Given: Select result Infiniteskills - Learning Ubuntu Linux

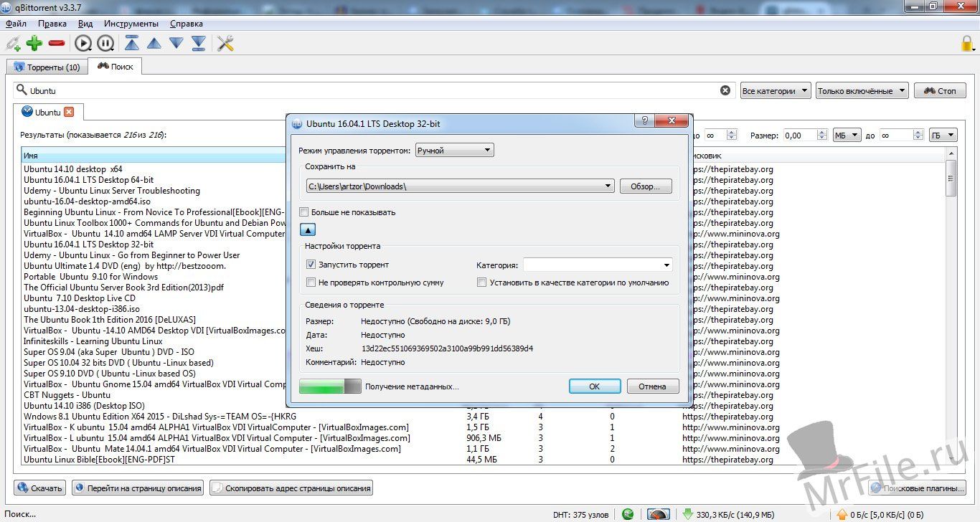Looking at the screenshot, I should pos(93,341).
